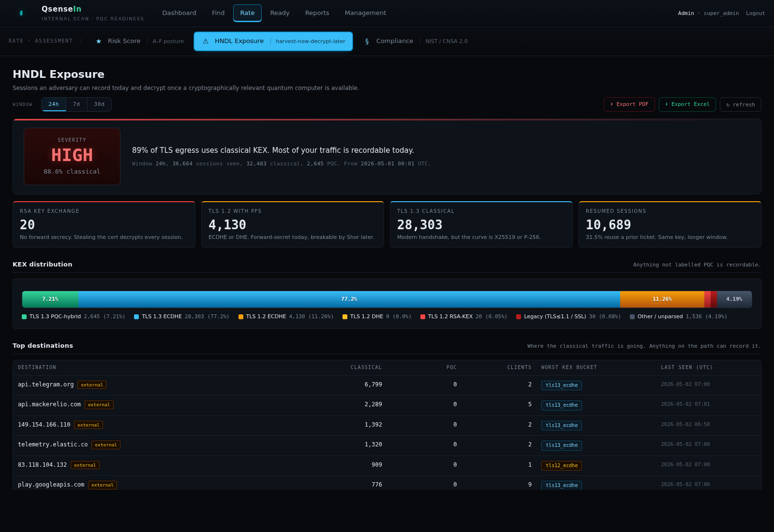The height and width of the screenshot is (532, 774).
Task: Select the HNDL Exposure tab
Action: point(273,41)
